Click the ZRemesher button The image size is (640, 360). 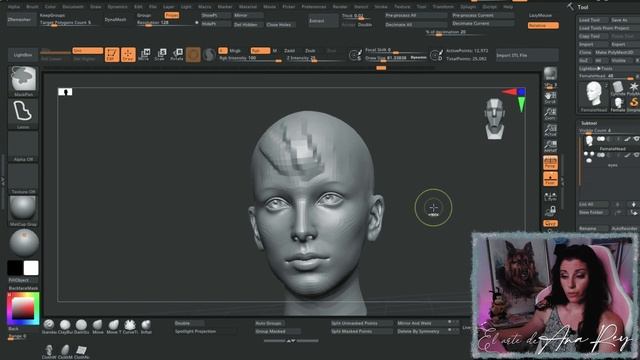point(22,20)
